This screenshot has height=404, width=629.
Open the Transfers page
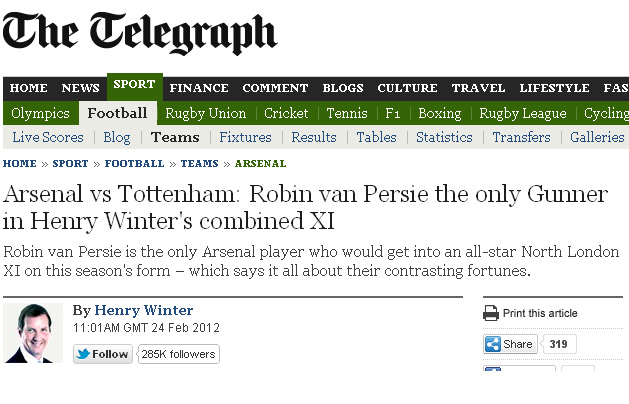521,137
